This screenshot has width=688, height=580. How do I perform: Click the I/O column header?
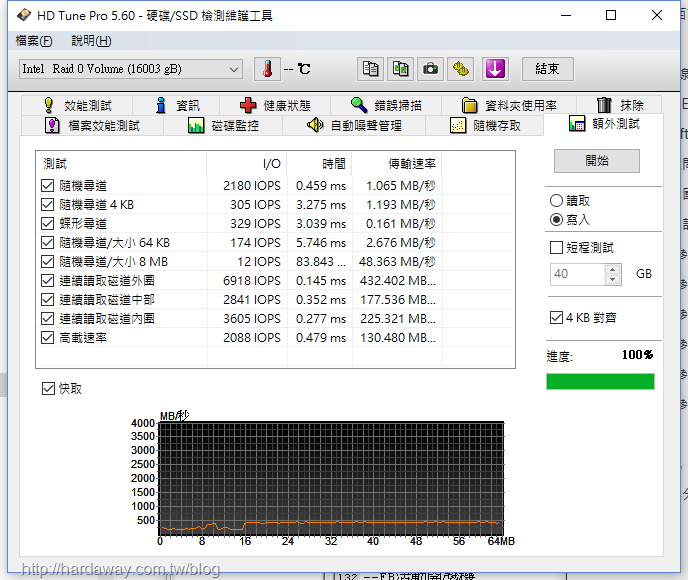(x=247, y=164)
